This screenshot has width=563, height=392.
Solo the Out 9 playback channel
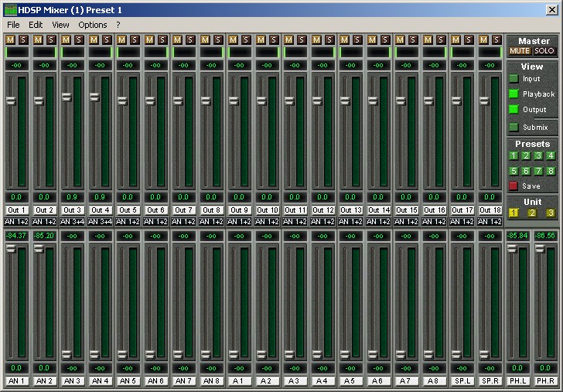tap(245, 39)
